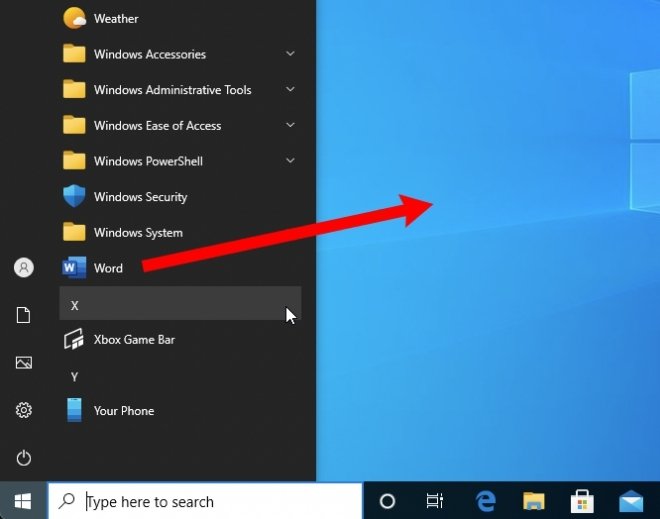660x519 pixels.
Task: Click the Windows System folder icon
Action: click(x=74, y=232)
